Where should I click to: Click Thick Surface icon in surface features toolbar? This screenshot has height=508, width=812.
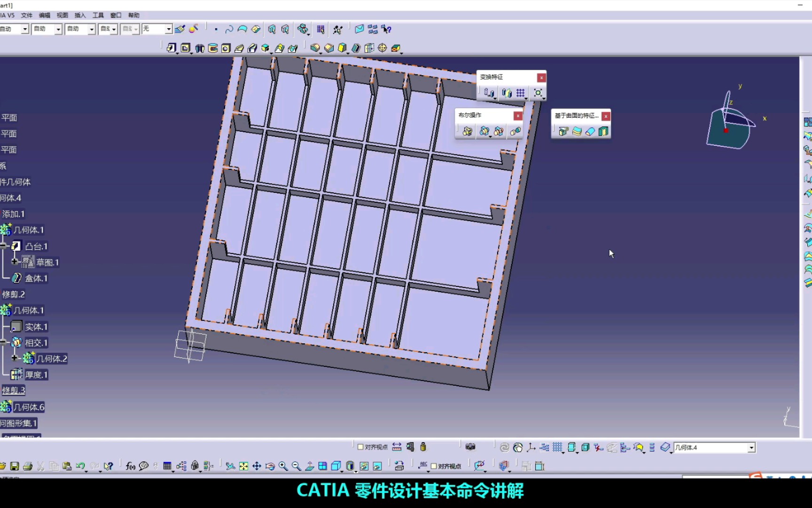(577, 131)
